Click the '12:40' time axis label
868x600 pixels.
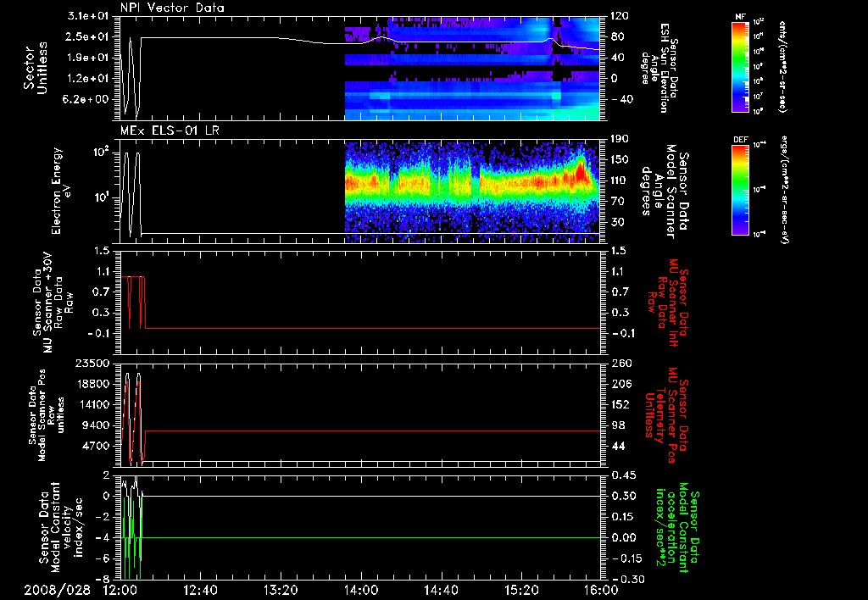200,590
